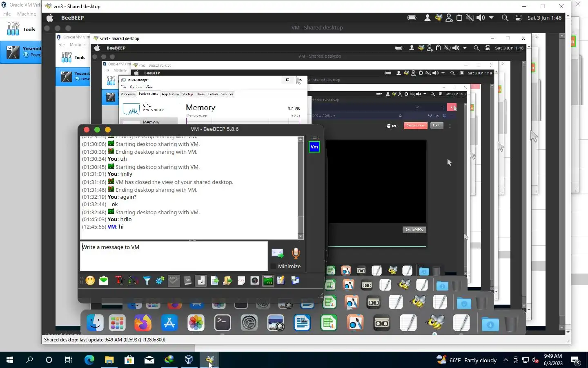Check the Minimize checkbox

(273, 267)
